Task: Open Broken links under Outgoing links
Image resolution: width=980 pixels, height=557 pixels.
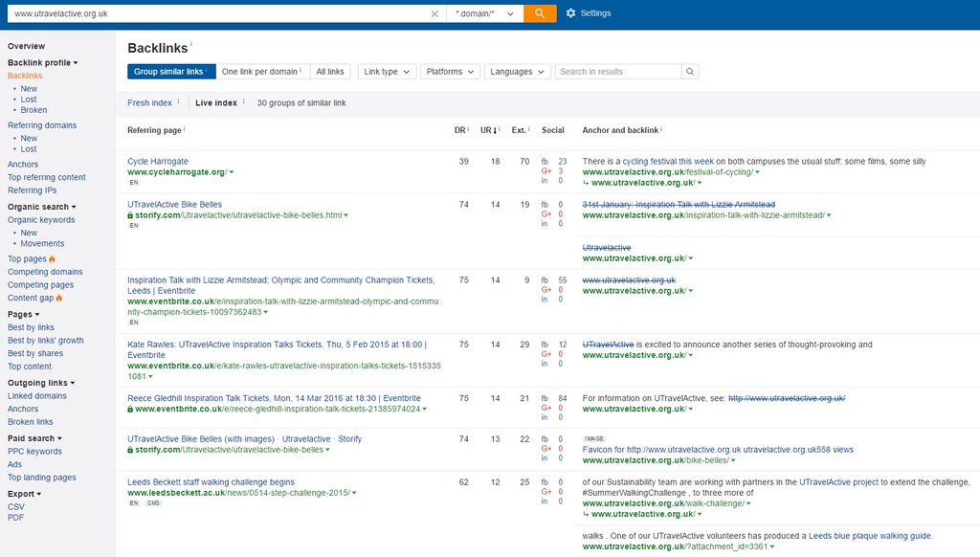Action: [x=30, y=422]
